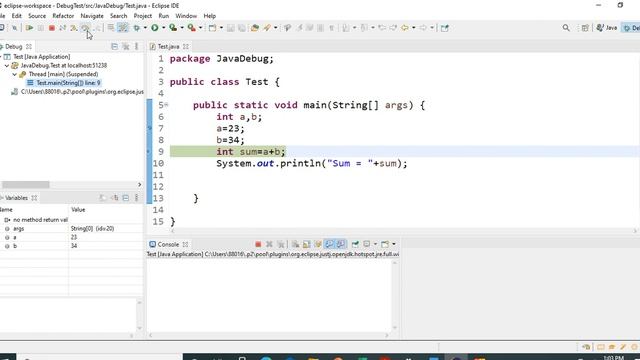This screenshot has width=640, height=360.
Task: Click the green Run button
Action: point(155,28)
